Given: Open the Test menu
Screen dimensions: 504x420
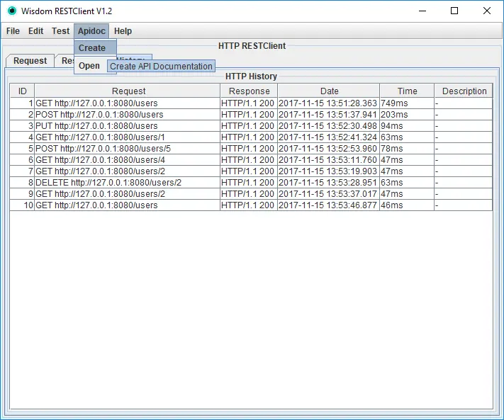Looking at the screenshot, I should coord(60,31).
